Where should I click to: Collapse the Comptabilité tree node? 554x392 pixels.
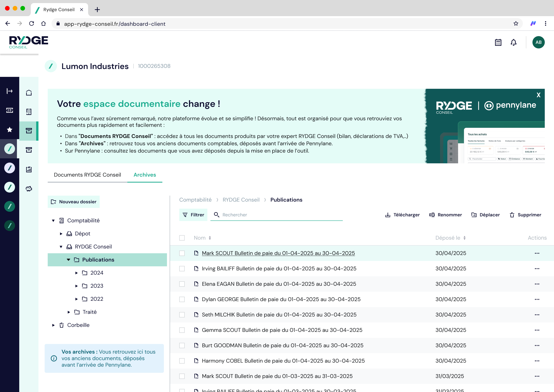click(53, 221)
